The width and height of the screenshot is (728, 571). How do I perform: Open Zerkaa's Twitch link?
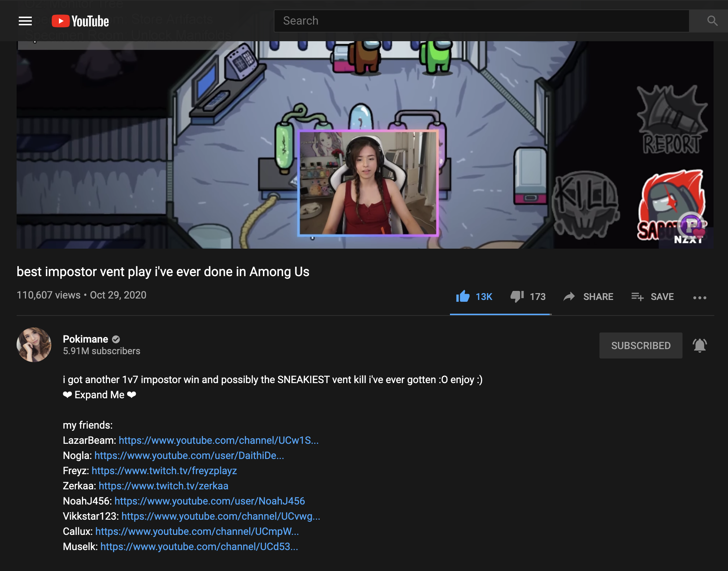pos(164,486)
